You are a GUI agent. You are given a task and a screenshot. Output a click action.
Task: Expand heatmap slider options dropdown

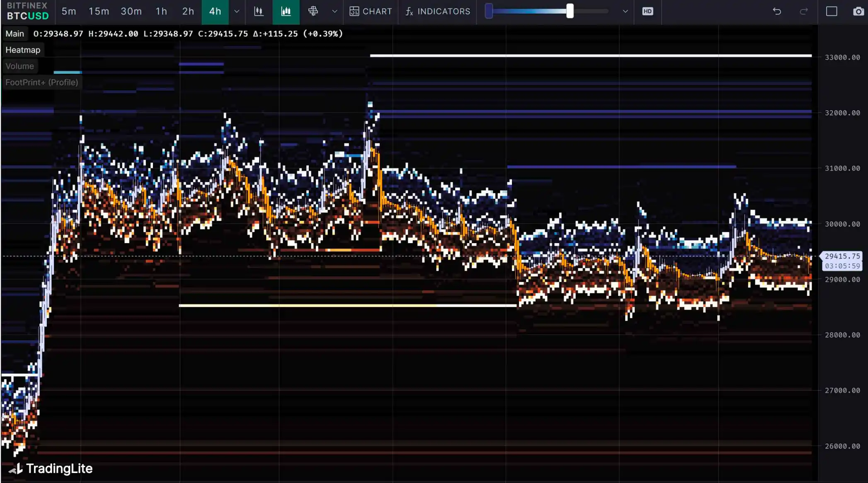point(626,12)
